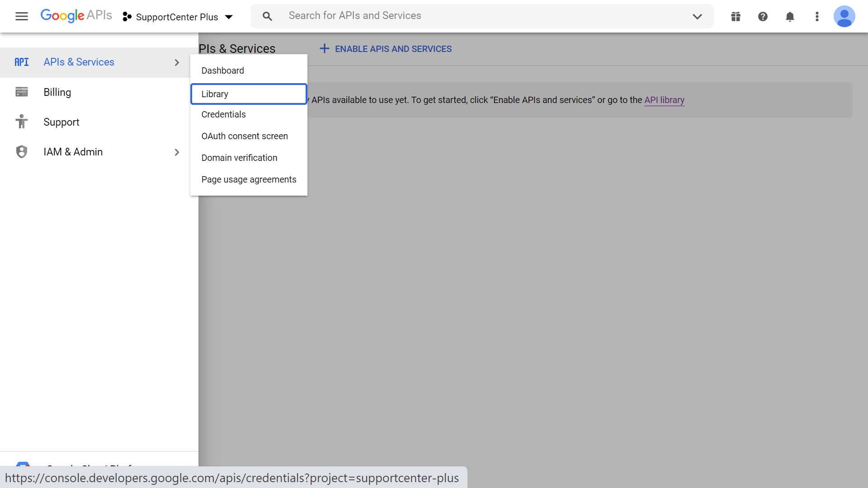Image resolution: width=868 pixels, height=488 pixels.
Task: Click the search magnifier icon
Action: click(x=267, y=17)
